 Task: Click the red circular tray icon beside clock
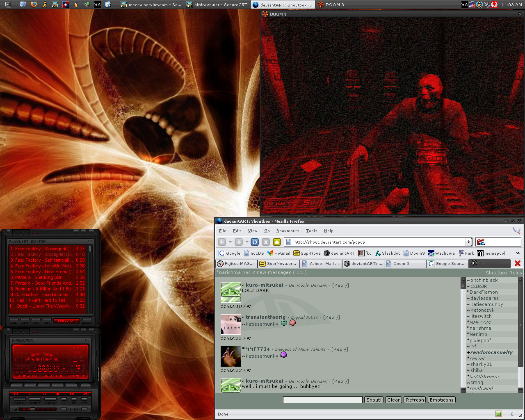494,5
